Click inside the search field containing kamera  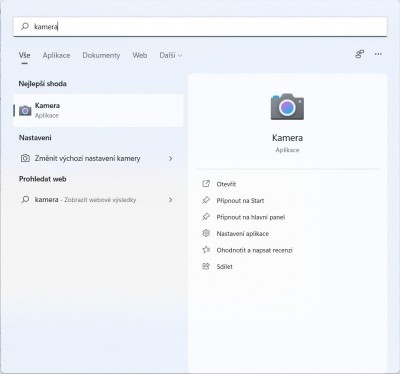200,26
